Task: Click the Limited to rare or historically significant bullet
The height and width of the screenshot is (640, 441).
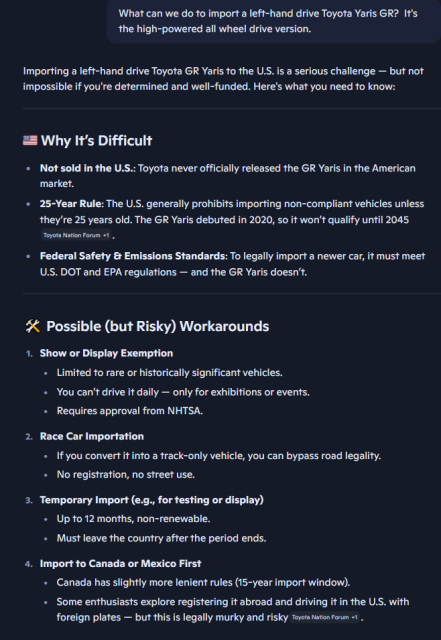Action: (169, 373)
